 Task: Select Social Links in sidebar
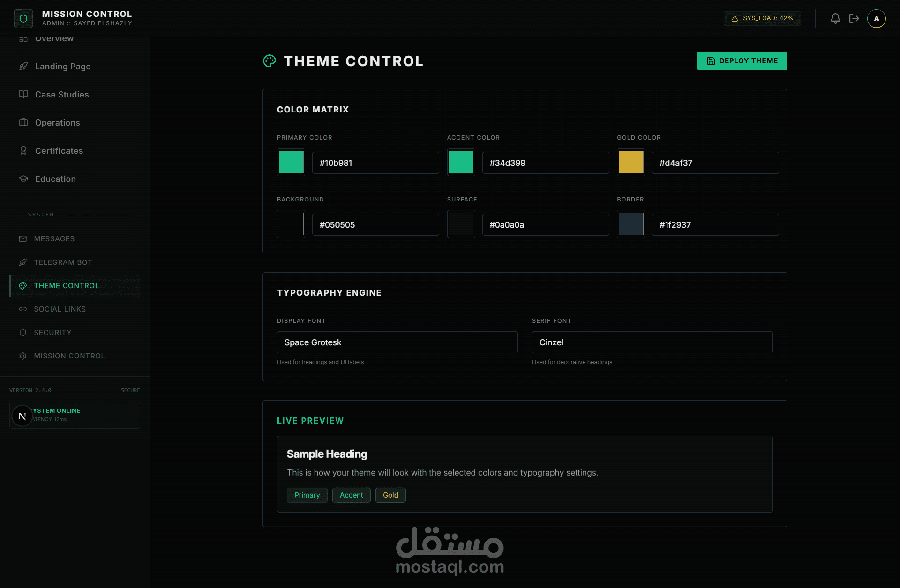pos(60,309)
